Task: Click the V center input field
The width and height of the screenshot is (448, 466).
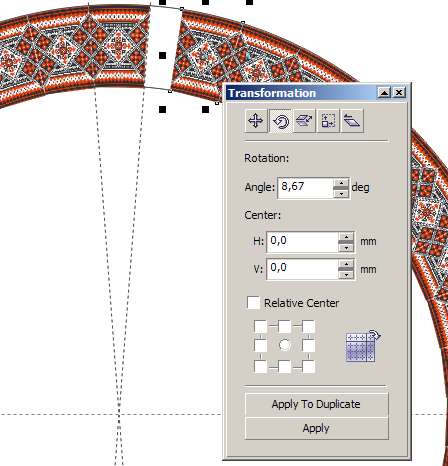Action: [302, 269]
